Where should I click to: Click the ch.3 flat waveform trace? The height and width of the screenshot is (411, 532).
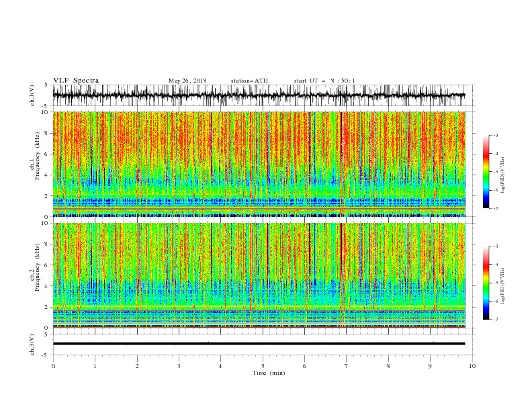click(x=259, y=344)
